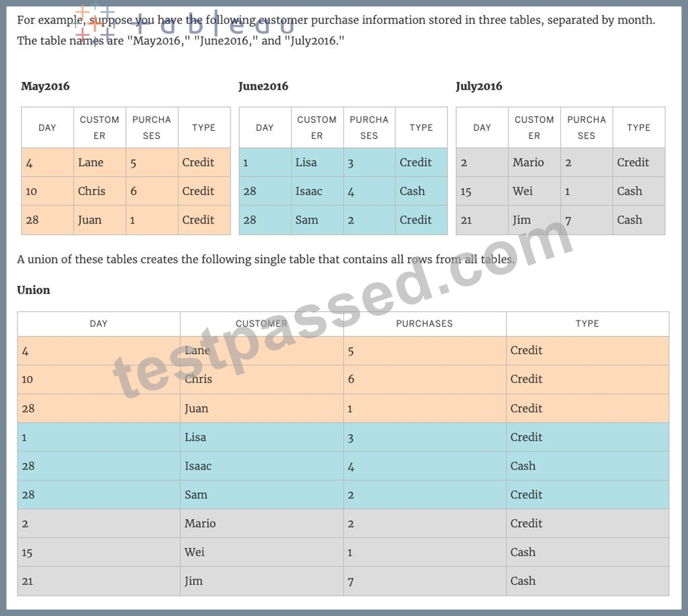Click the PURCHASES header of the Union table

coord(425,324)
